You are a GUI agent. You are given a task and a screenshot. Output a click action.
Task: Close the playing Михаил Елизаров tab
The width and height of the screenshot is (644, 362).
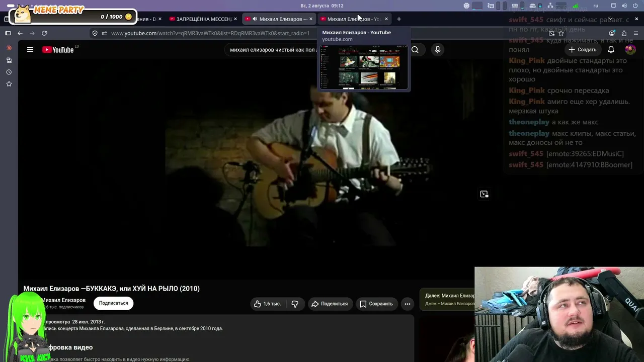coord(310,19)
